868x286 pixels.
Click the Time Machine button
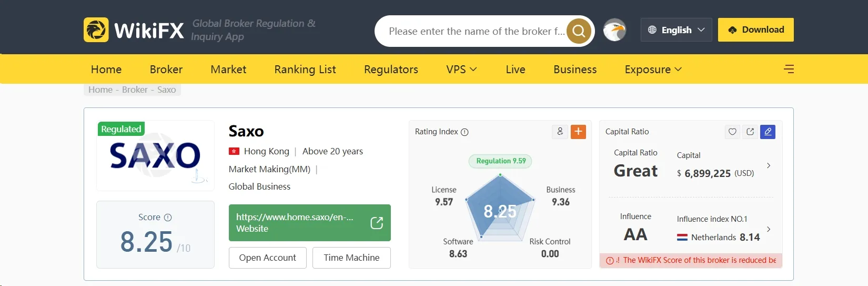pyautogui.click(x=351, y=258)
